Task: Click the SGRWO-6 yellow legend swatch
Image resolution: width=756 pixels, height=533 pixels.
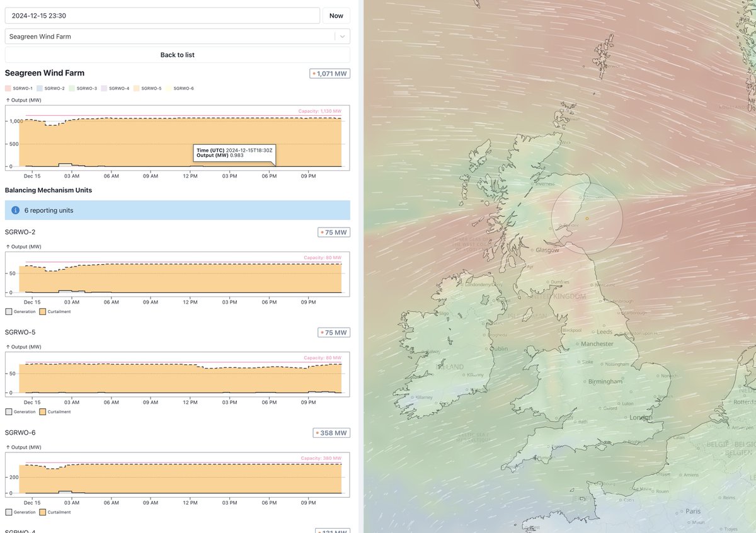Action: tap(169, 88)
